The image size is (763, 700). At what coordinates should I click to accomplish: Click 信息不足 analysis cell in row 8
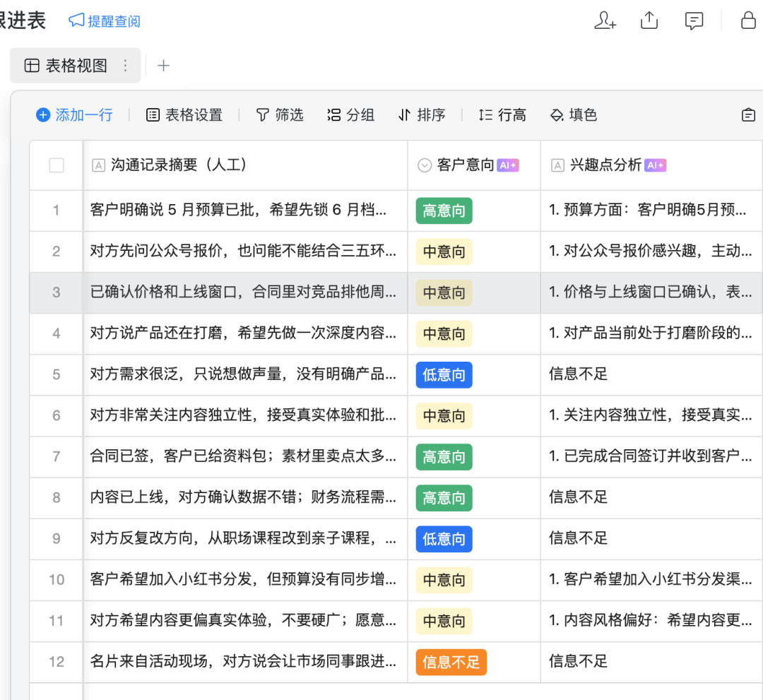click(x=651, y=498)
